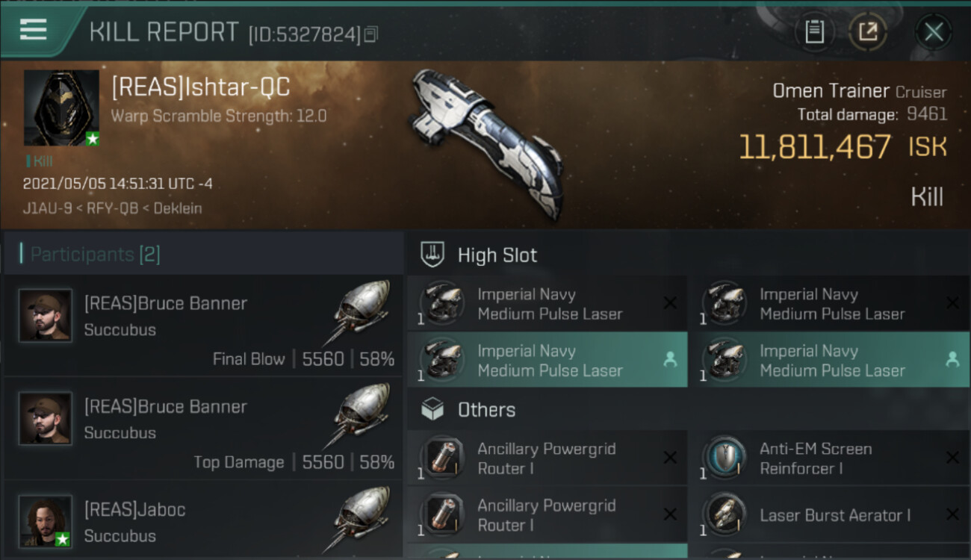Click the Jaboc pilot portrait

point(46,521)
